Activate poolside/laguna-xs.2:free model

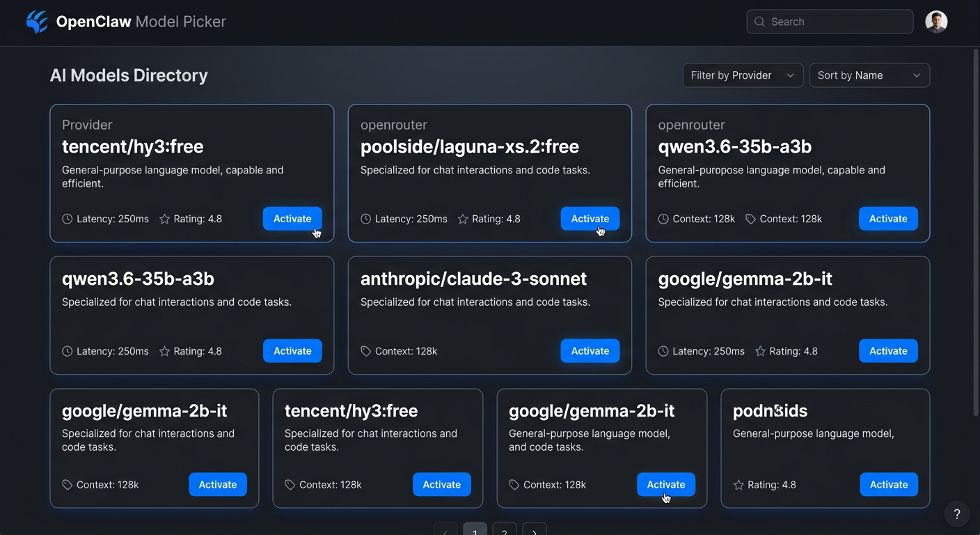590,219
